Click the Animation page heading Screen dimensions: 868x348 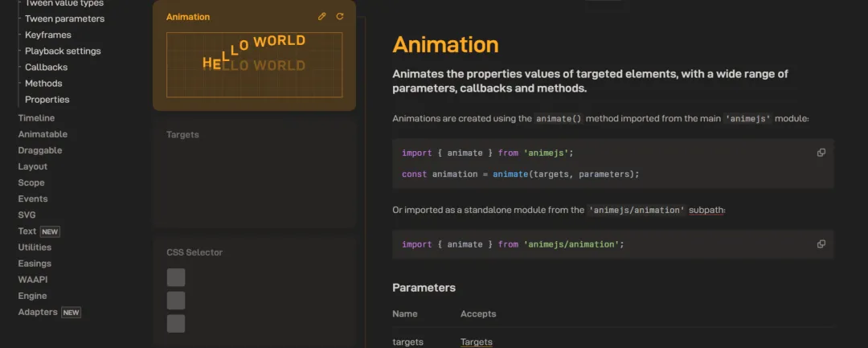click(445, 45)
